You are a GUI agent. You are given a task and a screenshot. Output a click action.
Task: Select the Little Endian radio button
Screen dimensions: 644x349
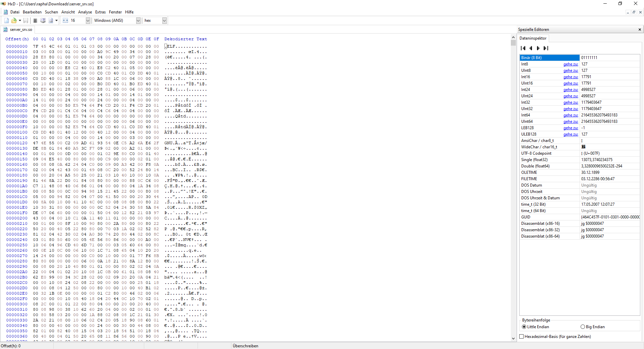click(x=524, y=327)
